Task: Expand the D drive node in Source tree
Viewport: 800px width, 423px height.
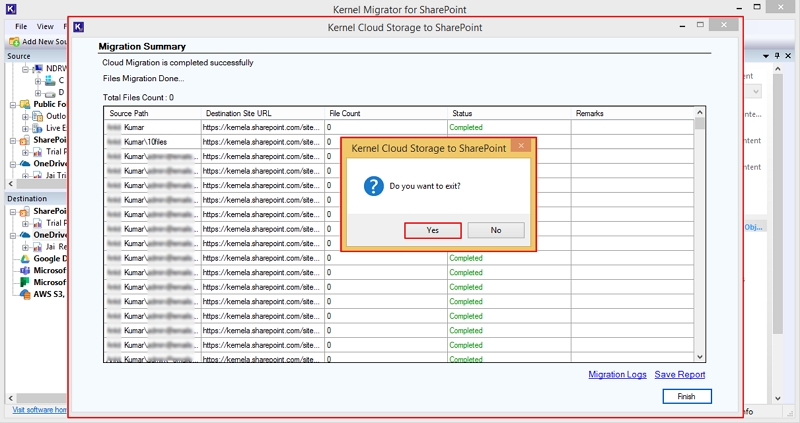Action: 38,93
